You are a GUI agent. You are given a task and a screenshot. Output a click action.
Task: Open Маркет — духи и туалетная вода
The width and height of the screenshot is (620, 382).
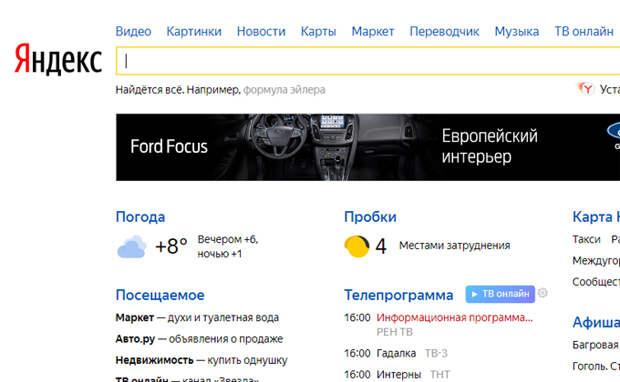197,318
